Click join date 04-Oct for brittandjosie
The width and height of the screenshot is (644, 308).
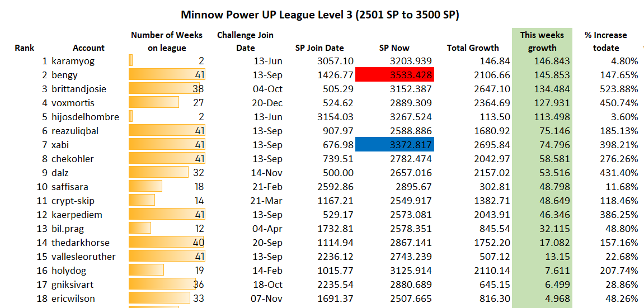point(266,89)
